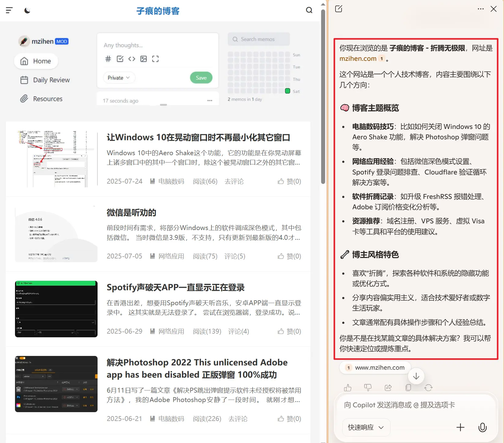Open 电脑数码 category on Photoshop article

[171, 419]
